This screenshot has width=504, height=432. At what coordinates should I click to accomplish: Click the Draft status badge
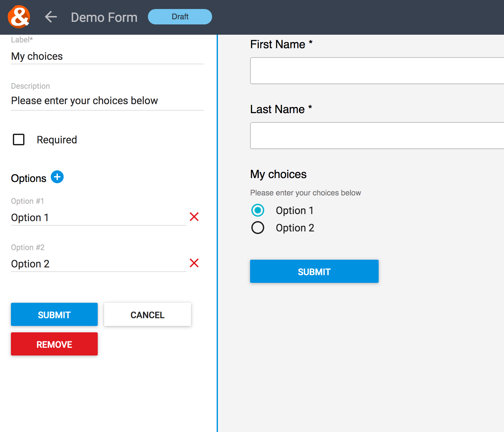click(180, 17)
